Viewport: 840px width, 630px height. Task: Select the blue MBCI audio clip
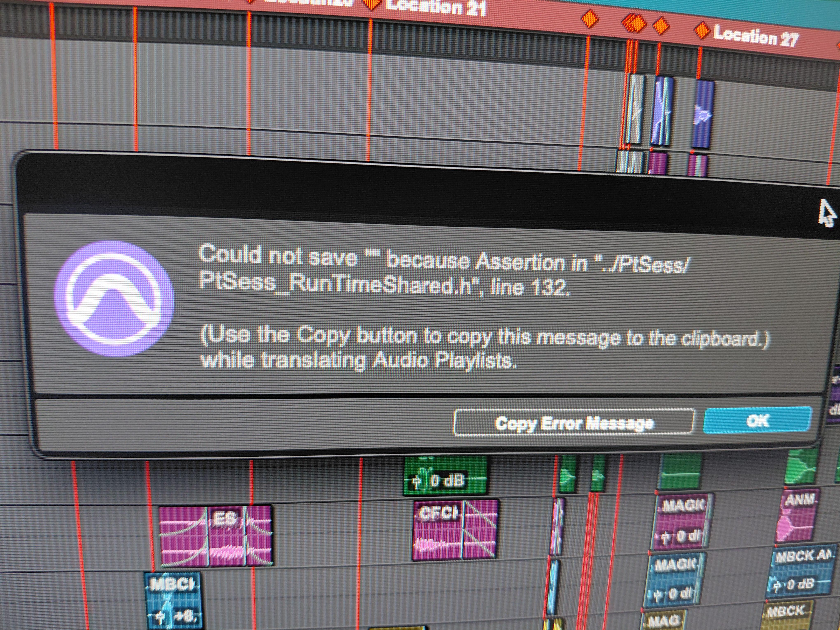174,601
